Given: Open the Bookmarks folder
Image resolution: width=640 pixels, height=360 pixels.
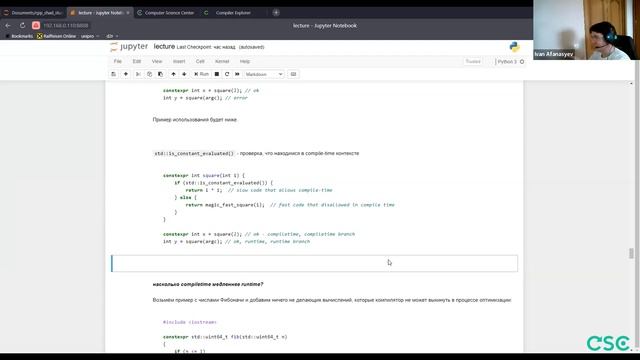Looking at the screenshot, I should point(19,36).
